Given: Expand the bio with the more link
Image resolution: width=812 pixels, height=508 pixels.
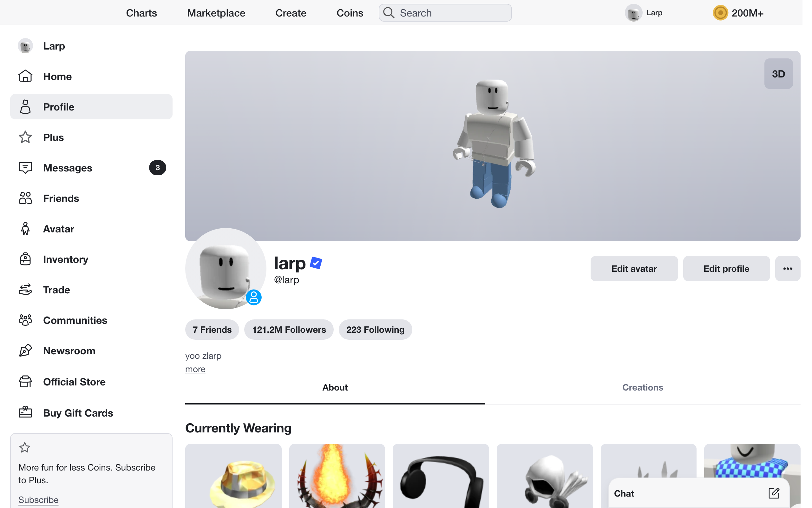Looking at the screenshot, I should click(195, 369).
